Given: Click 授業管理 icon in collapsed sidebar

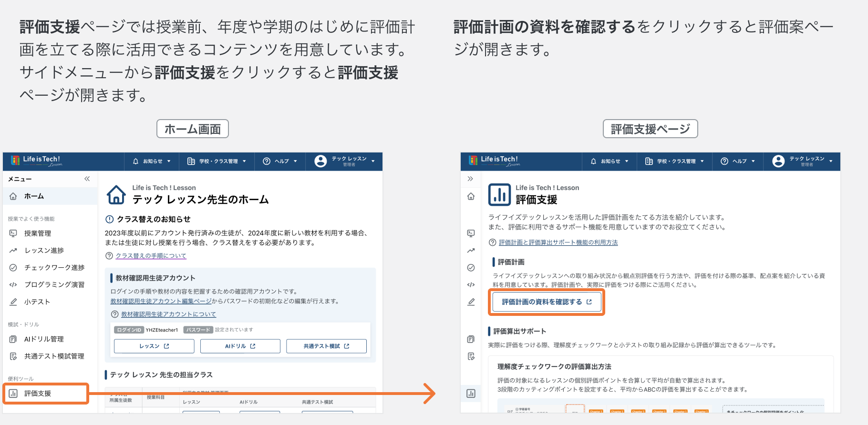Looking at the screenshot, I should pos(471,233).
